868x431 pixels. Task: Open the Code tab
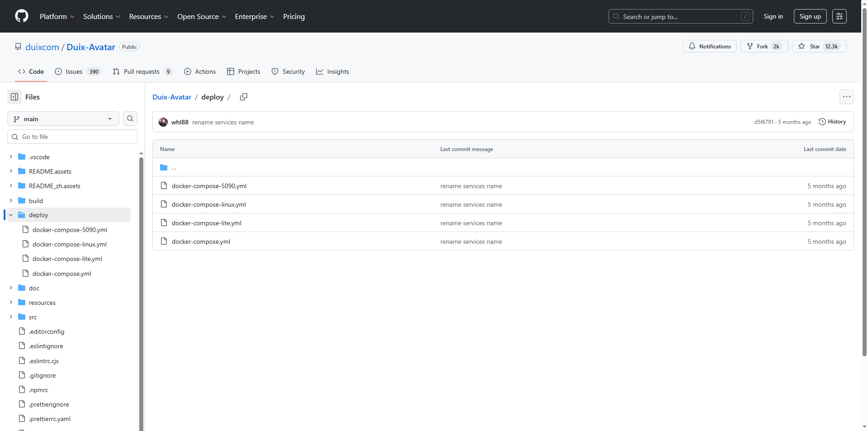click(x=31, y=71)
